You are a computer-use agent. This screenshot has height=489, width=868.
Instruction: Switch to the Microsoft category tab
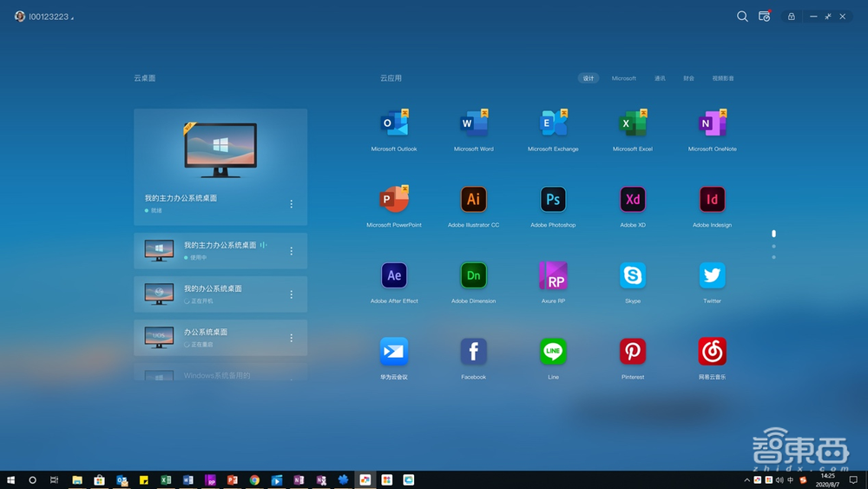click(623, 78)
